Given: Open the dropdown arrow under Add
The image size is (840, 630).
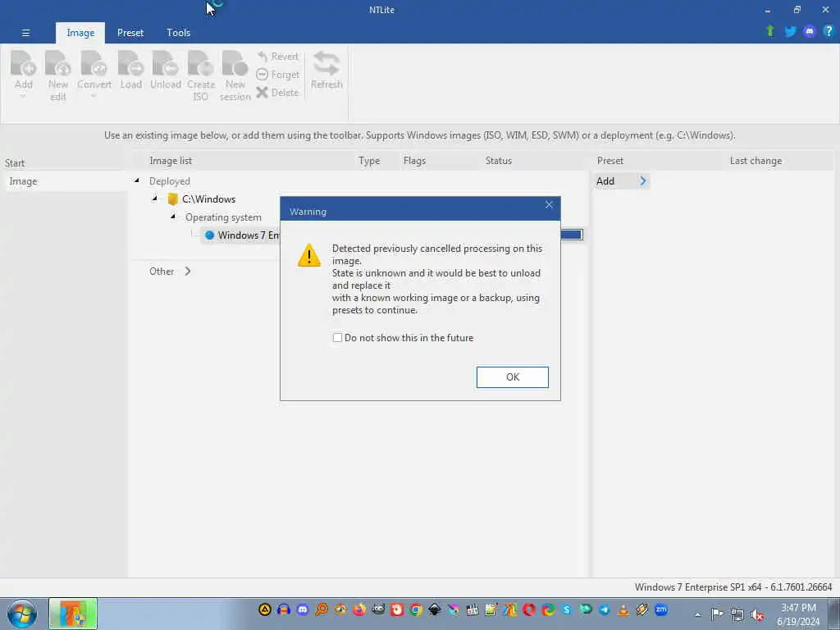Looking at the screenshot, I should tap(23, 97).
